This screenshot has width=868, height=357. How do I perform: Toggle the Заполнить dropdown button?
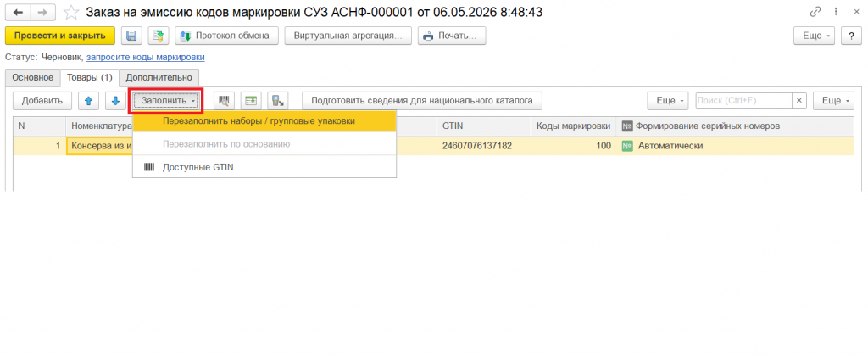tap(166, 101)
